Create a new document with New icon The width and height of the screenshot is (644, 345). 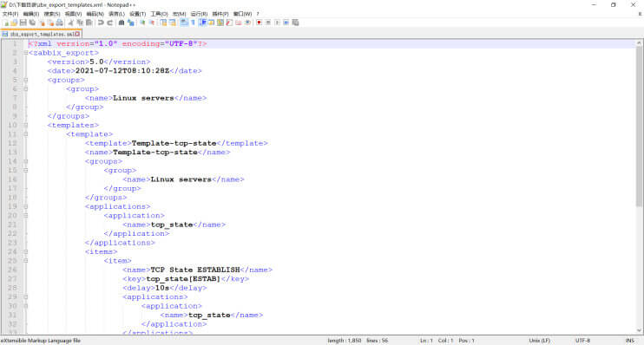[6, 23]
